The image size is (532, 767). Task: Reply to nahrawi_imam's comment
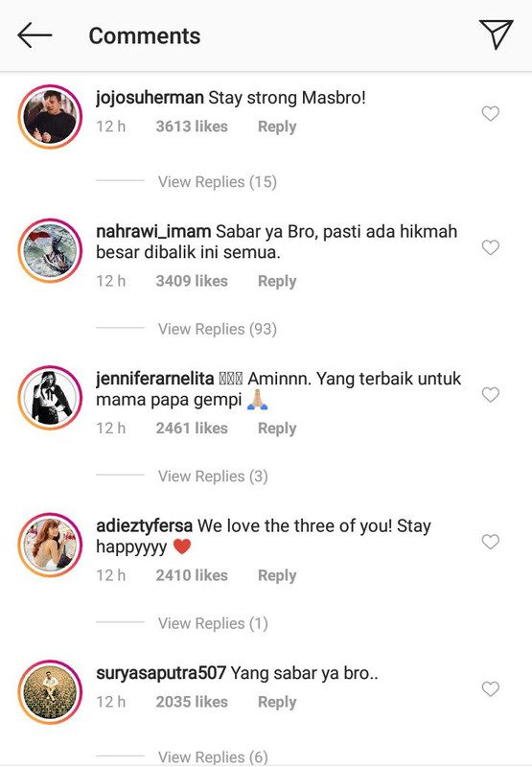click(x=277, y=281)
